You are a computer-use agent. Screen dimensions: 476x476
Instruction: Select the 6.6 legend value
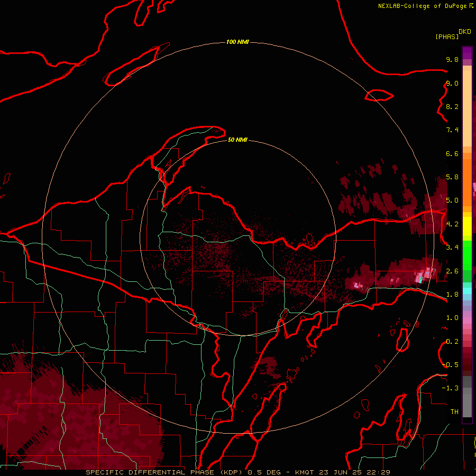tap(452, 153)
